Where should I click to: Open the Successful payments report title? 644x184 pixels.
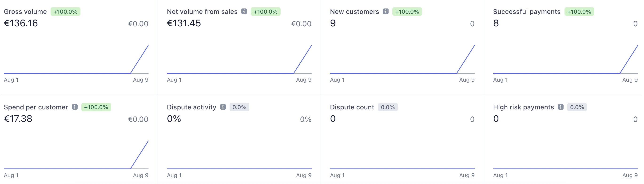pos(526,12)
